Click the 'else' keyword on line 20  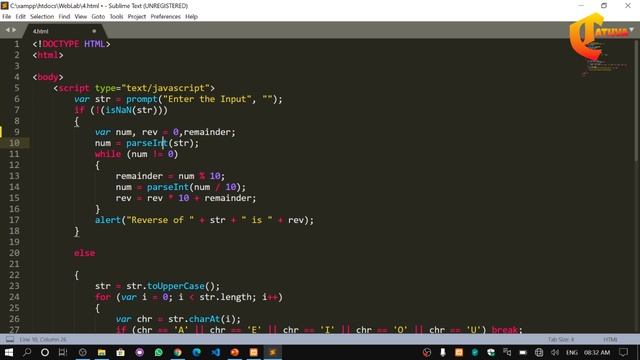[84, 253]
